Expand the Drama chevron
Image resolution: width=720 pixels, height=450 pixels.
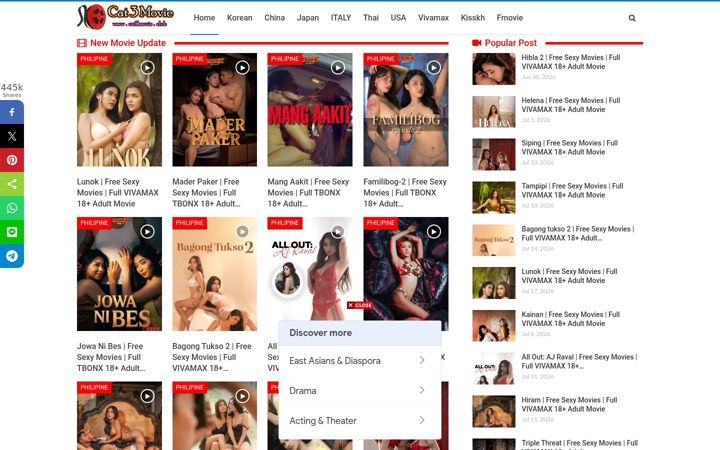point(422,390)
